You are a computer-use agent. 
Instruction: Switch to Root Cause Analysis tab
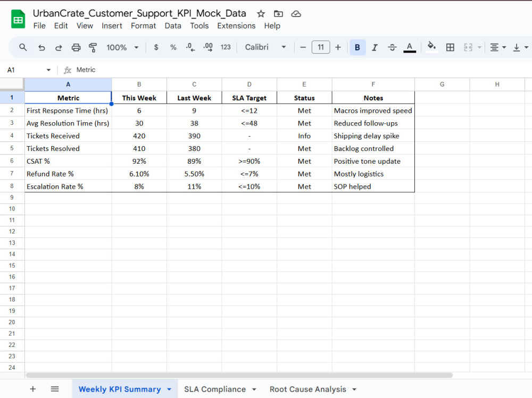[307, 389]
